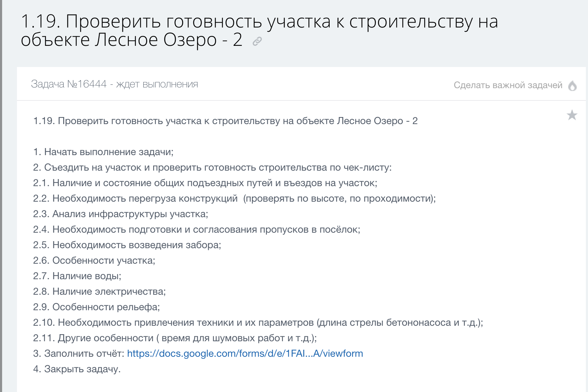Click item '2.8. Наличие электричества'

click(99, 292)
